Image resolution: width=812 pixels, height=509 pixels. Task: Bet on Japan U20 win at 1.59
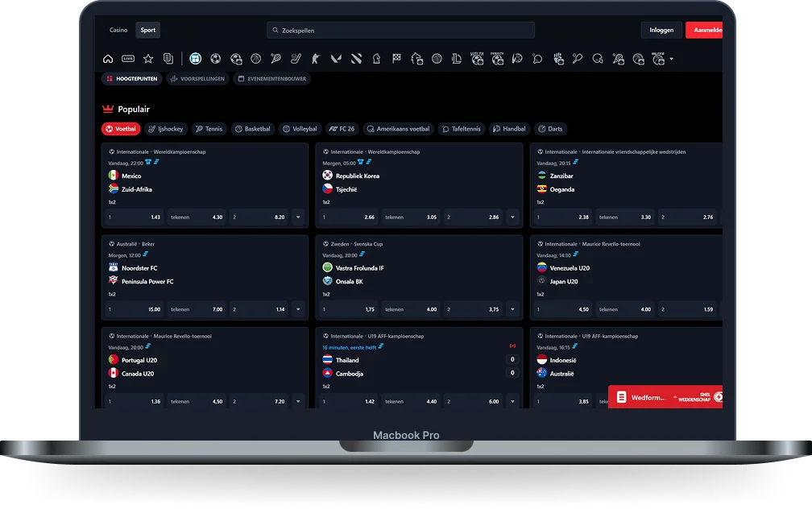688,309
